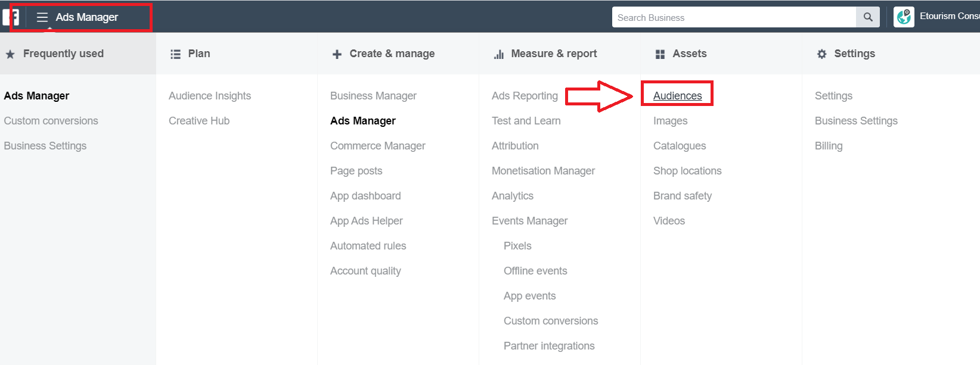
Task: Click the Frequently used star icon
Action: point(10,54)
